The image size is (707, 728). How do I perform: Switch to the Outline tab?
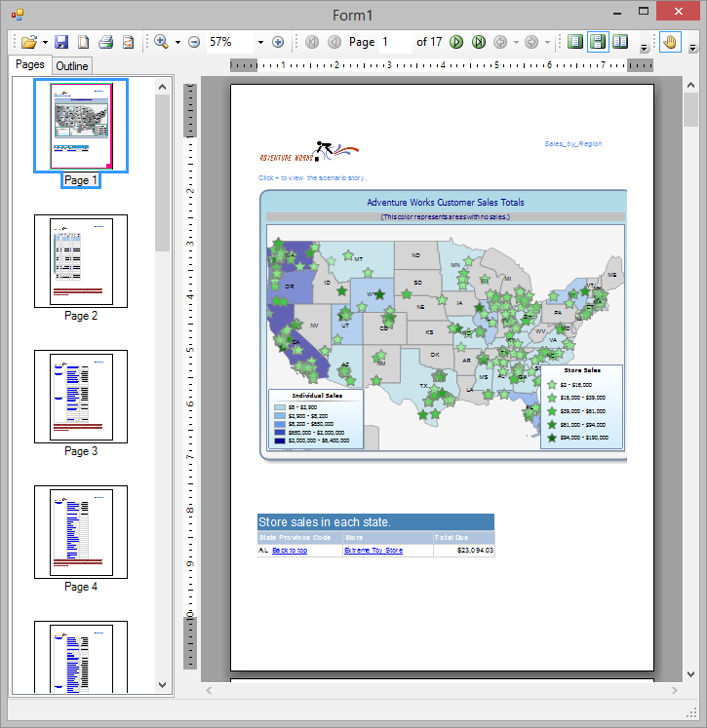72,66
